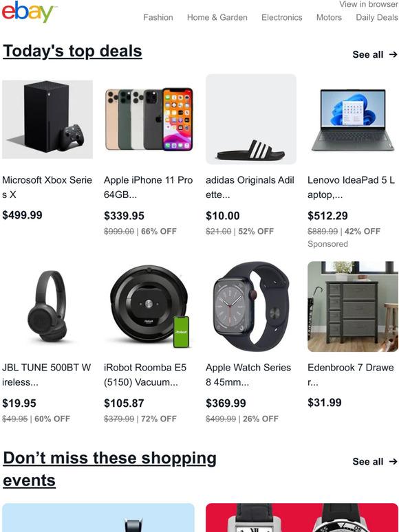This screenshot has height=532, width=399.
Task: Open Don't miss these shopping events heading
Action: pyautogui.click(x=109, y=469)
